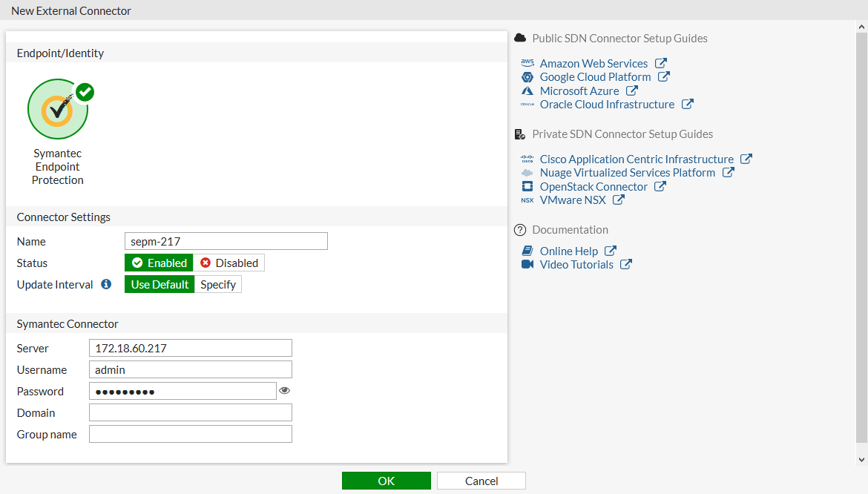Click the vertical scrollbar thumb

click(x=861, y=238)
